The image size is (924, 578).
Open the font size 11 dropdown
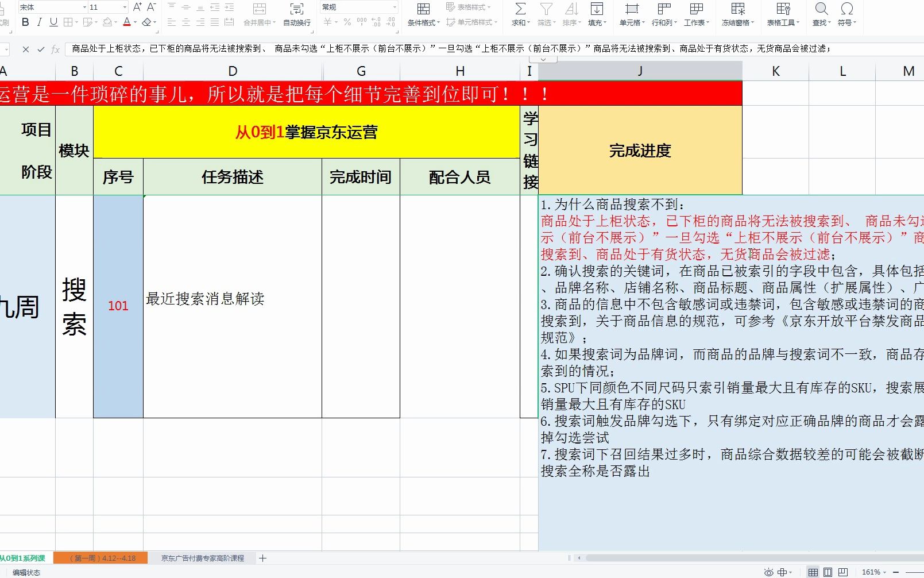(125, 7)
